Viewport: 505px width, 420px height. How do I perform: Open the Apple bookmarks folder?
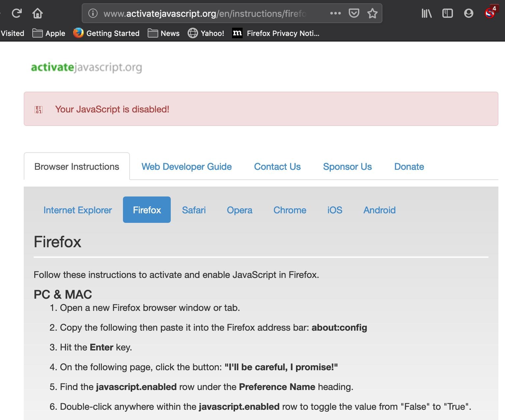tap(49, 33)
